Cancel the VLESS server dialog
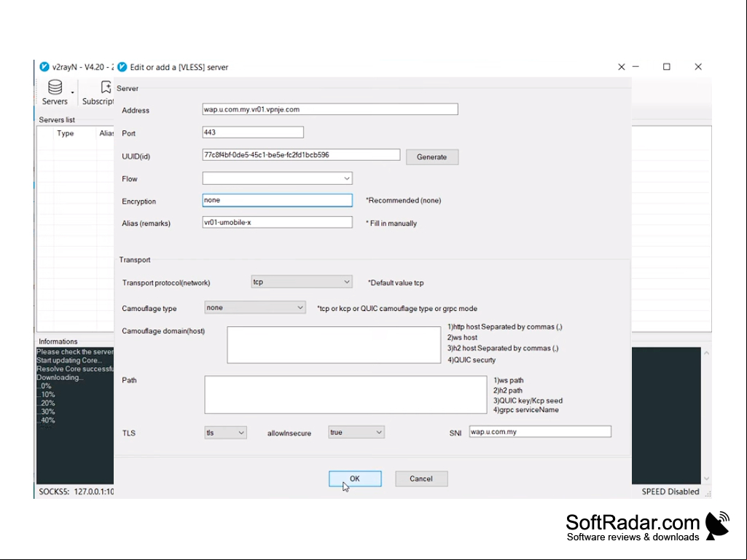 (x=421, y=478)
